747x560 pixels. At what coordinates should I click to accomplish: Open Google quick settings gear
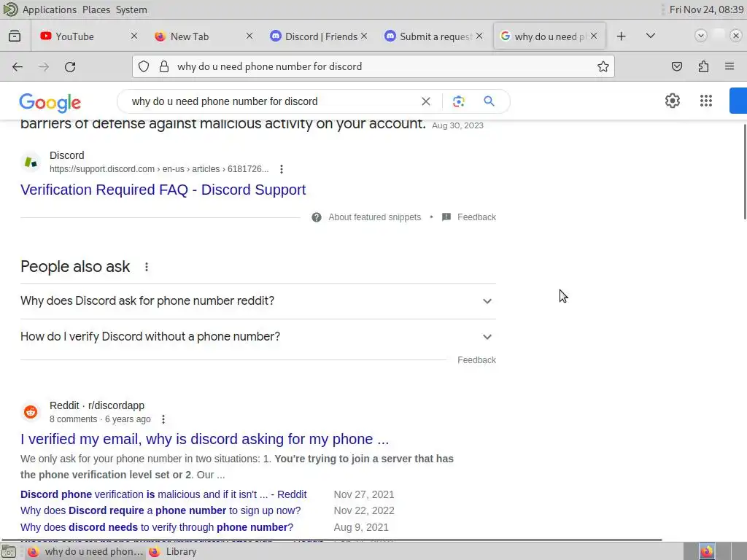[672, 101]
